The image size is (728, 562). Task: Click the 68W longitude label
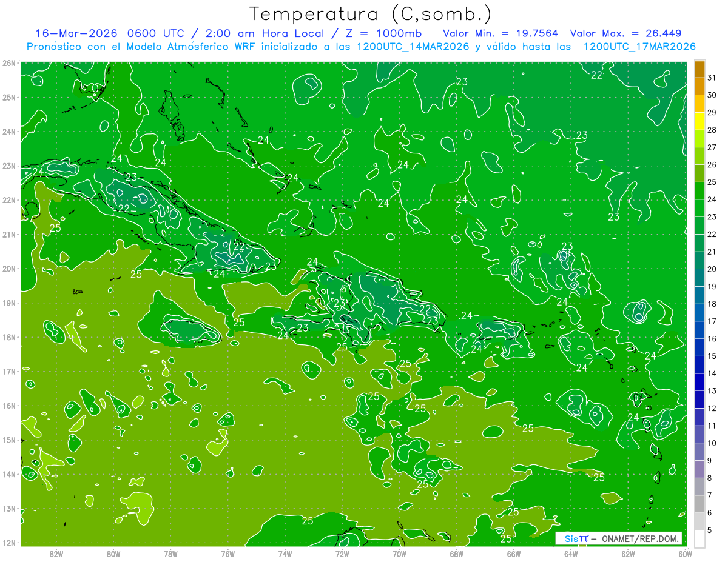coord(456,554)
